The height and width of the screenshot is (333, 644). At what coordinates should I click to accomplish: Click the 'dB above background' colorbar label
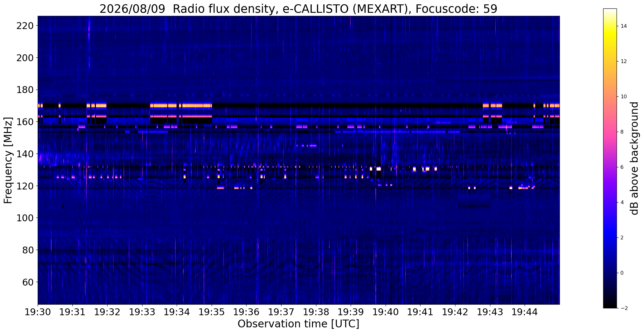tap(634, 158)
